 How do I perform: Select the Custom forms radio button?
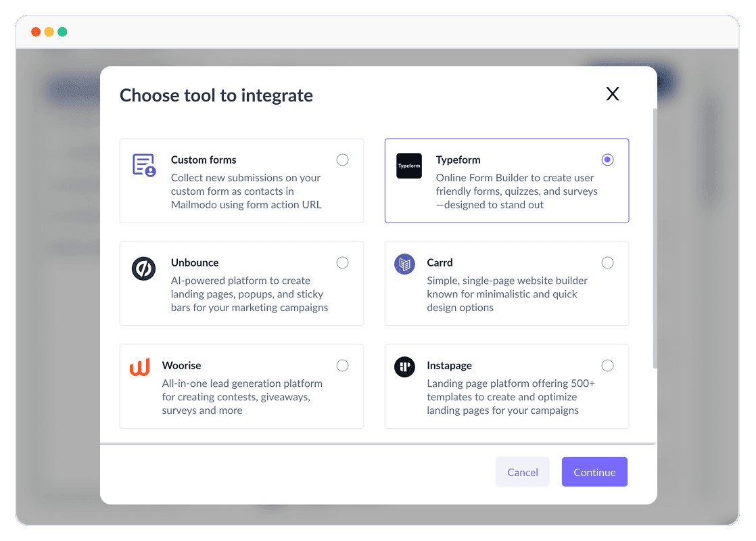pyautogui.click(x=342, y=160)
